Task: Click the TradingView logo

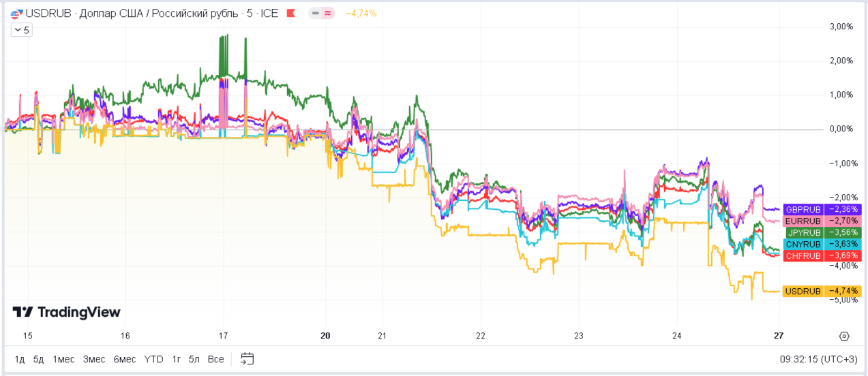Action: click(66, 312)
